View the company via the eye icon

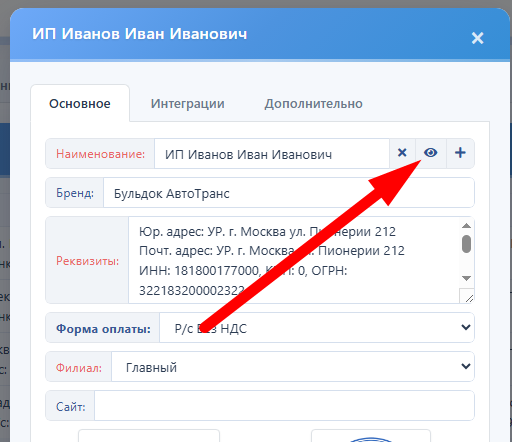(x=431, y=153)
